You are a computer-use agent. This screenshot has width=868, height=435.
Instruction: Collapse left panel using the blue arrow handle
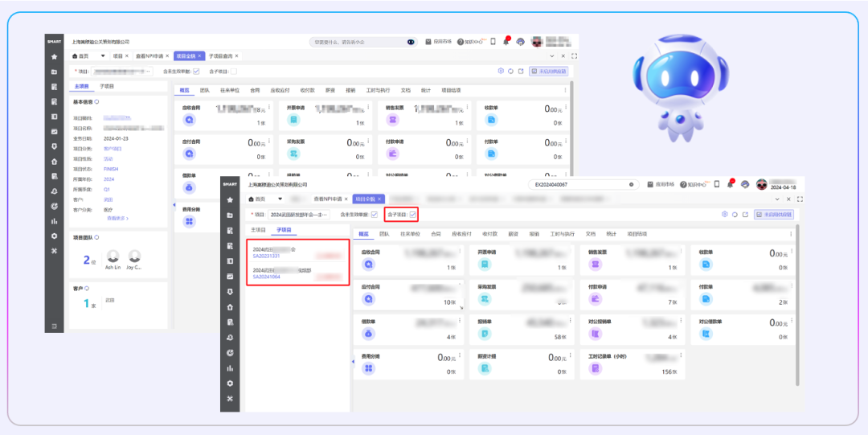[353, 362]
